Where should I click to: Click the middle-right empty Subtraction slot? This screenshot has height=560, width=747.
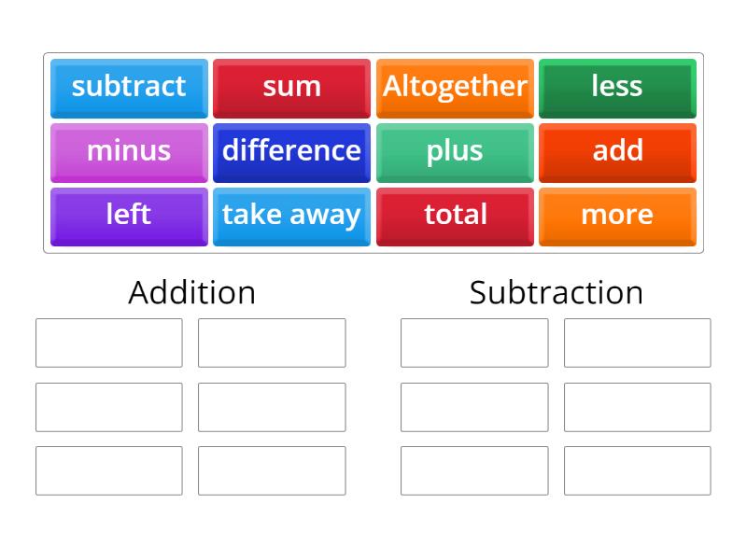637,407
